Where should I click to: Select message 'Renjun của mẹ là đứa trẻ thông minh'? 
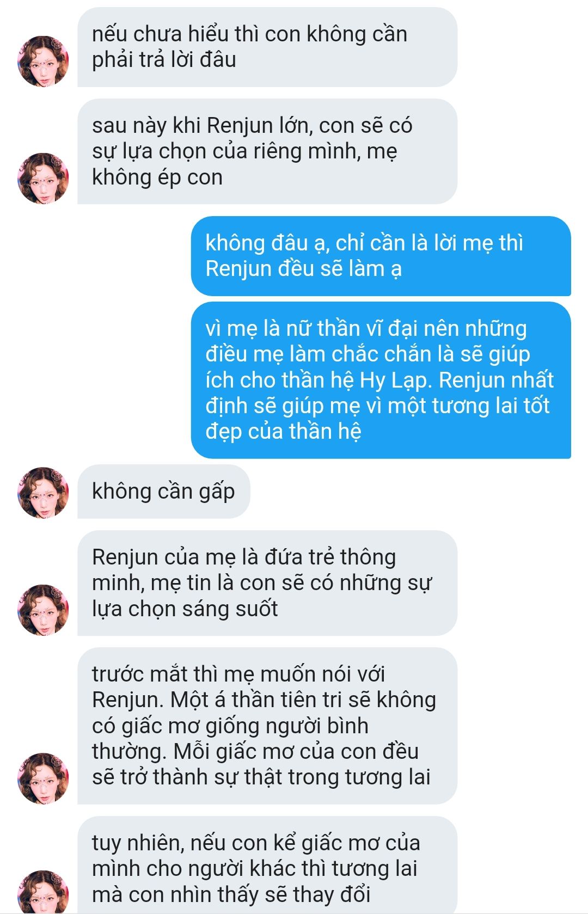tap(267, 583)
